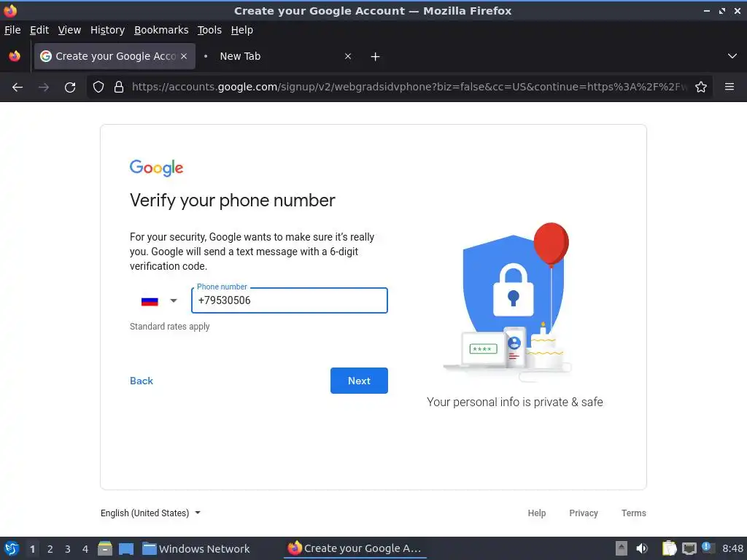This screenshot has width=747, height=560.
Task: Switch to workspace 1
Action: pos(32,549)
